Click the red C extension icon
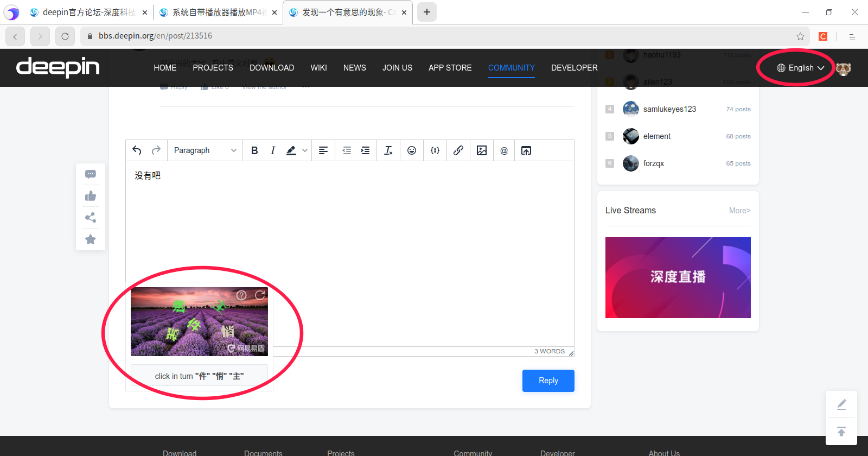The height and width of the screenshot is (456, 868). click(x=823, y=36)
